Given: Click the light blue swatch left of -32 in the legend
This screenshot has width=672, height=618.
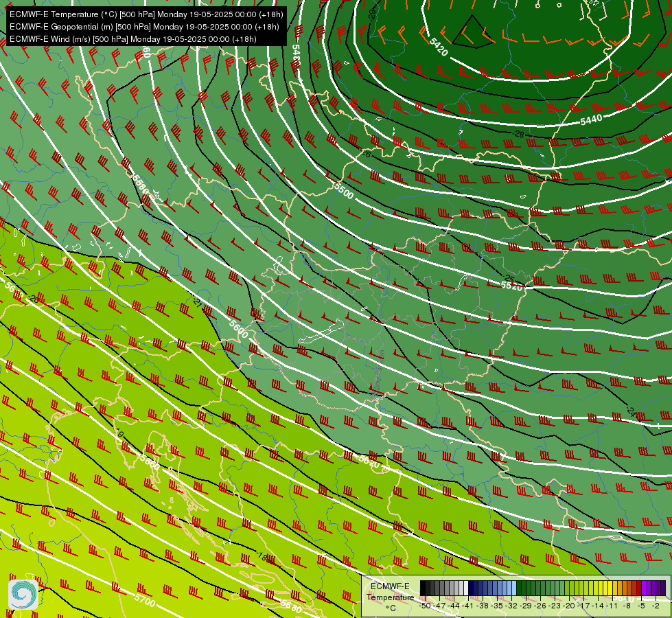Looking at the screenshot, I should (x=509, y=588).
